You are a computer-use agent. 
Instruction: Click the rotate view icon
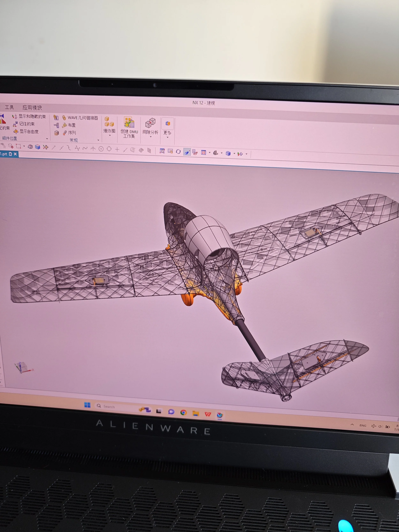click(178, 151)
